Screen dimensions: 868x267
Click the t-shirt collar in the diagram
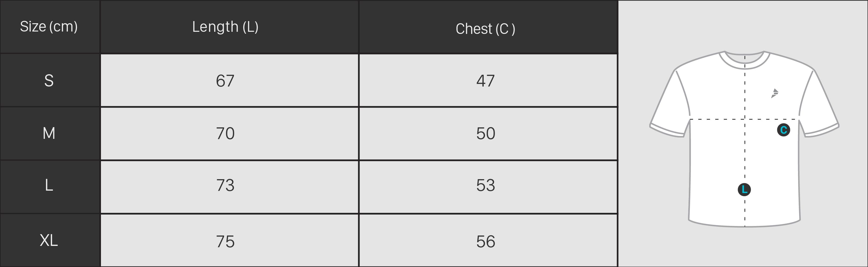click(745, 60)
